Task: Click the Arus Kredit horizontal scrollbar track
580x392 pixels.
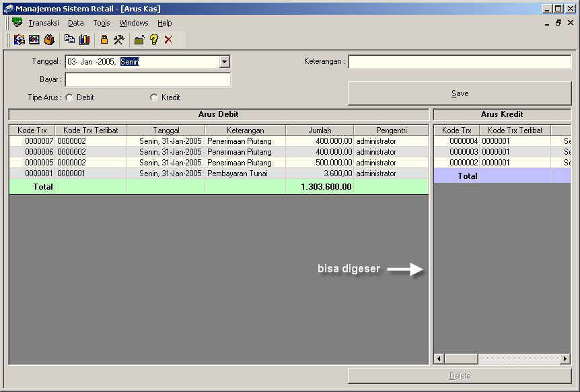Action: pyautogui.click(x=518, y=359)
